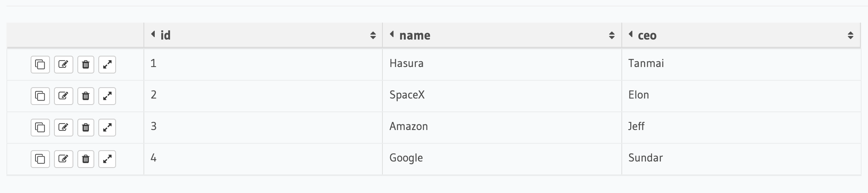This screenshot has height=193, width=868.
Task: Select the SpaceX name cell
Action: pyautogui.click(x=502, y=96)
